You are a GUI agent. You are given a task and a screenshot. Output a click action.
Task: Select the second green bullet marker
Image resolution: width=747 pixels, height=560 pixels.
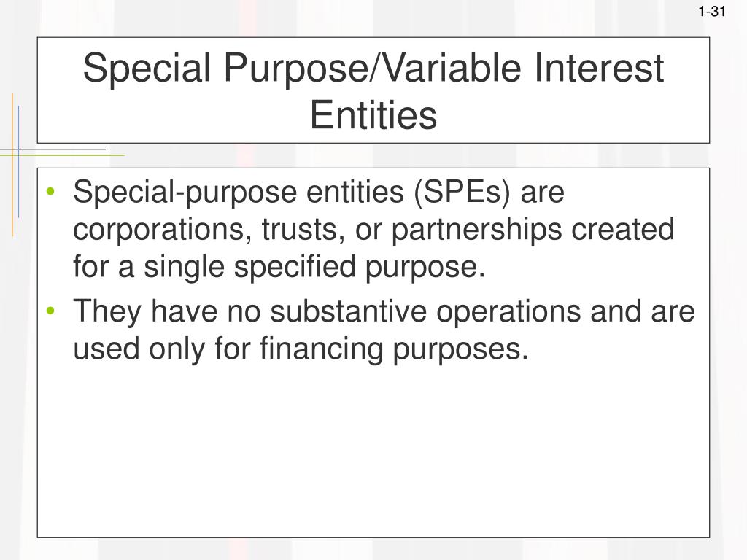[51, 311]
